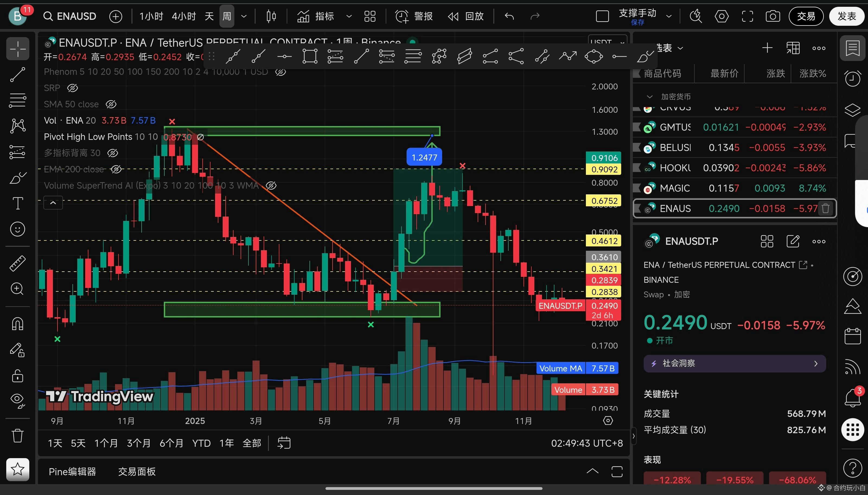Click the 发表 publish button
Screen dimensions: 868x495
point(847,16)
